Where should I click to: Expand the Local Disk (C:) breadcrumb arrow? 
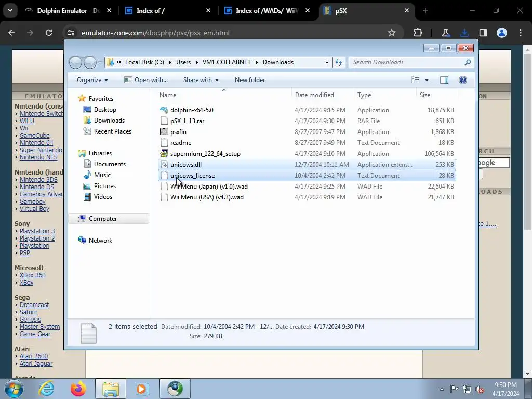170,62
